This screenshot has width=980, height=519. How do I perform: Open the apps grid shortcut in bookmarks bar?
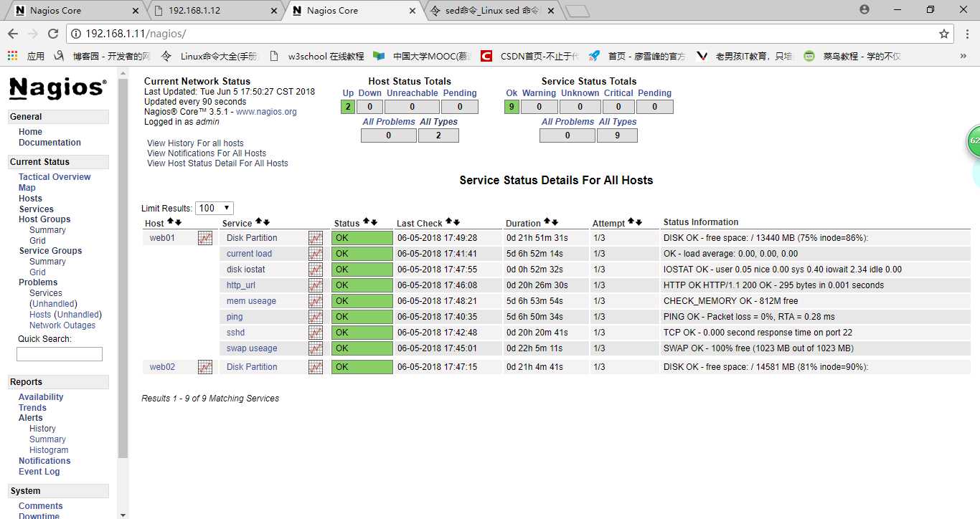pos(12,56)
